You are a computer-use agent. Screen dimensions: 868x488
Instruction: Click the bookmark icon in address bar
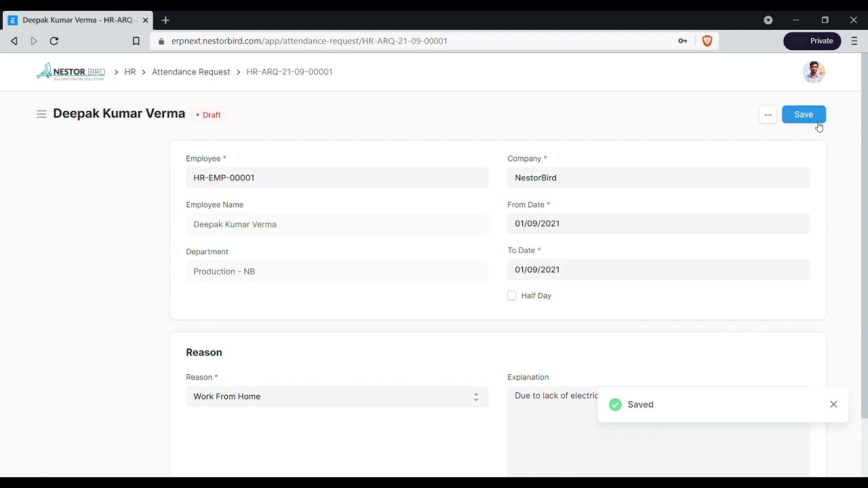pyautogui.click(x=136, y=41)
